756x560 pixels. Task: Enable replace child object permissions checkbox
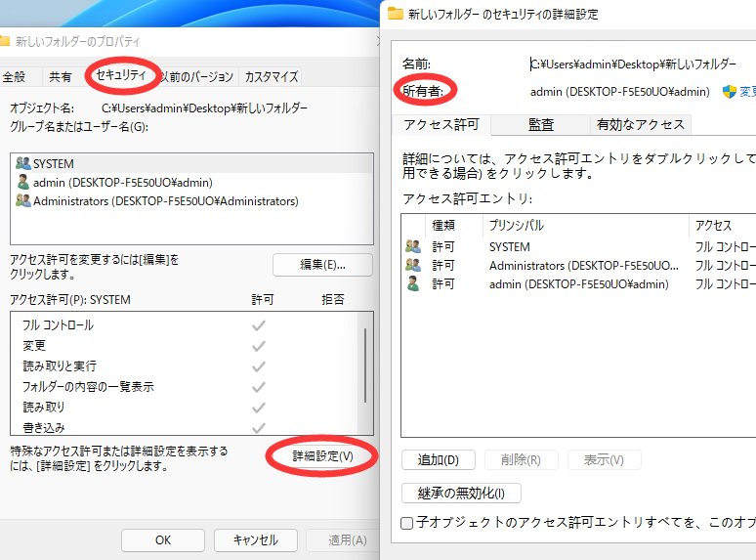click(x=407, y=524)
